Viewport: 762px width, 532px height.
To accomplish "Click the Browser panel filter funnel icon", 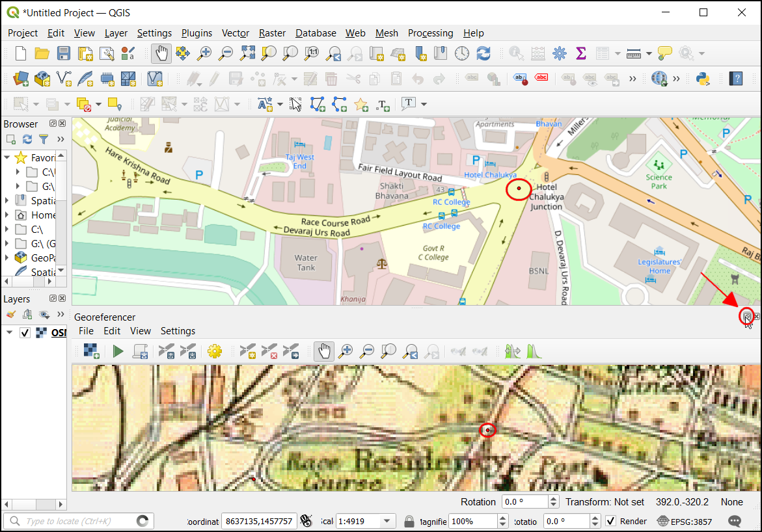I will [x=44, y=139].
